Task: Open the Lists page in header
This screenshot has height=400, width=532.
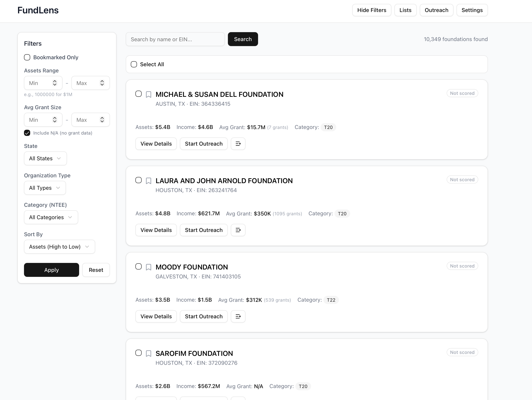Action: pyautogui.click(x=405, y=10)
